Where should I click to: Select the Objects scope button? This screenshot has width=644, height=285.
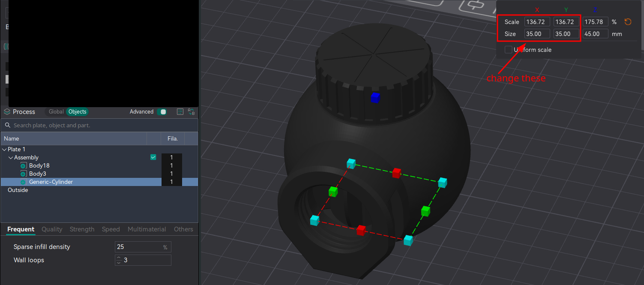click(78, 112)
